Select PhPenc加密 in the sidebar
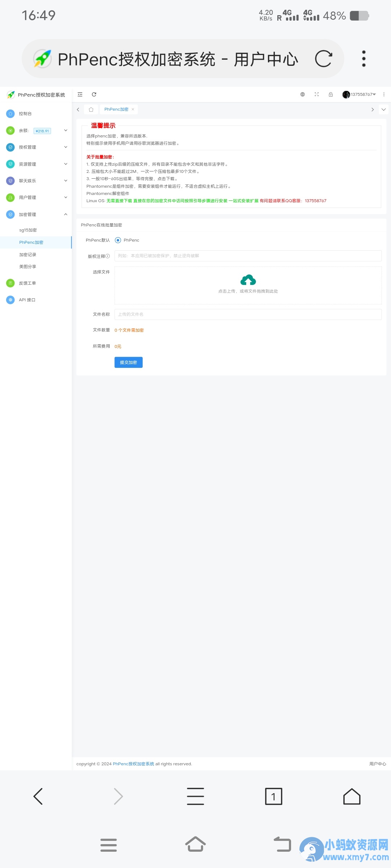 pos(36,242)
